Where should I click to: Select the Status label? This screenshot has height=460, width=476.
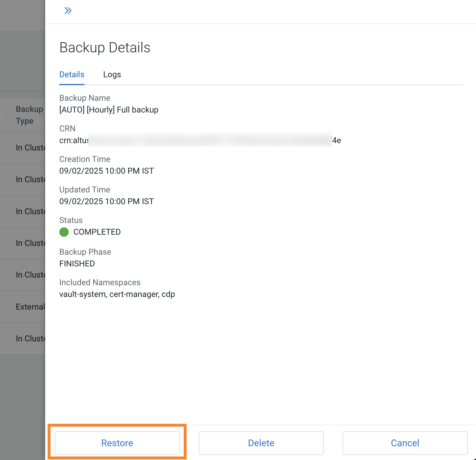(x=71, y=220)
